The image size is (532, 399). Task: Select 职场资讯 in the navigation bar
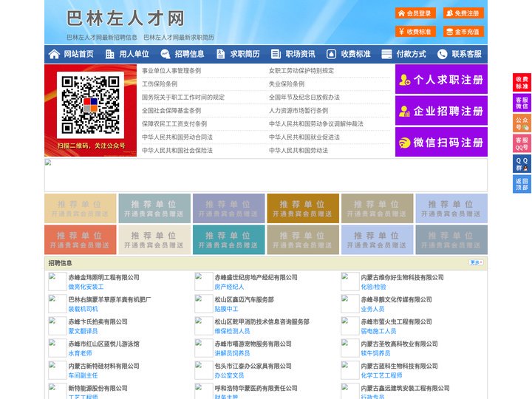[300, 54]
